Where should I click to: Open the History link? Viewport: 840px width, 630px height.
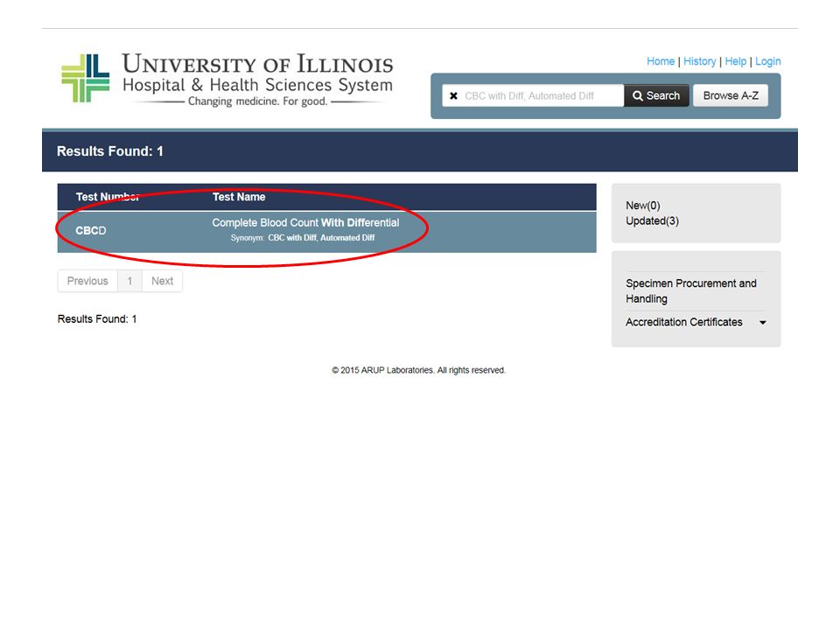[700, 61]
